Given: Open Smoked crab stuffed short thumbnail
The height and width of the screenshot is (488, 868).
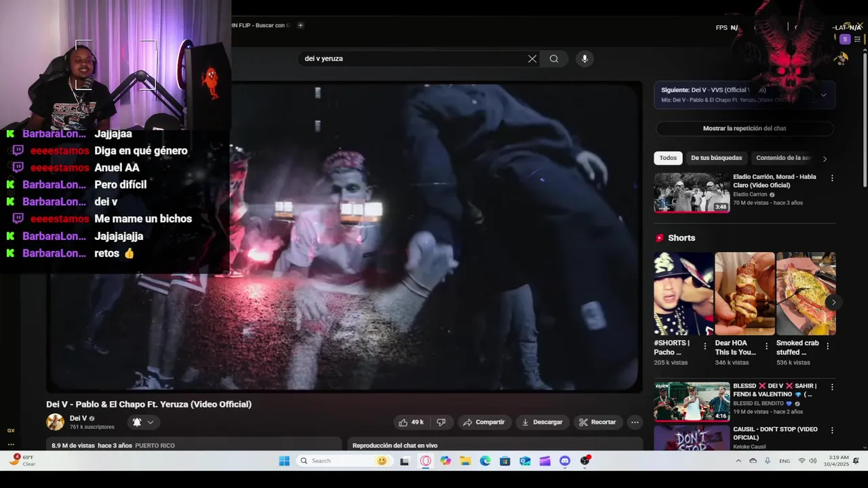Looking at the screenshot, I should pos(806,293).
